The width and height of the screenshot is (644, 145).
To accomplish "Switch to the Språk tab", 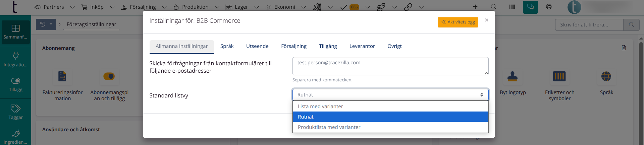I will [227, 46].
